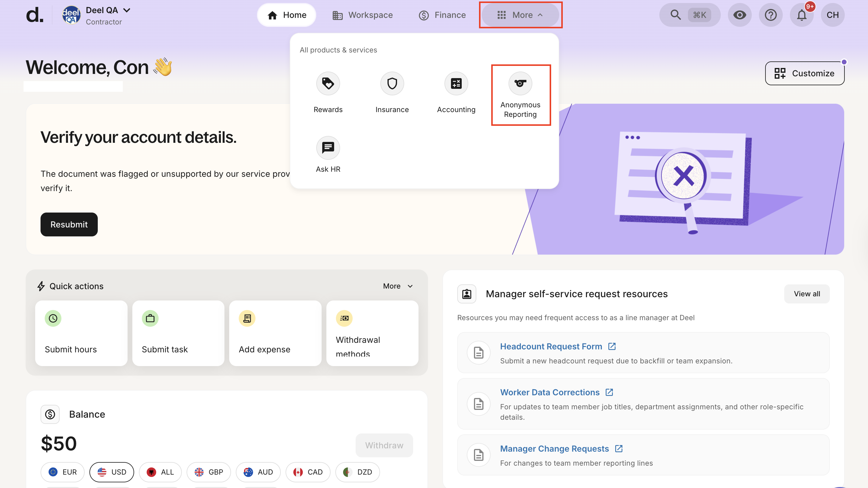Open the help question mark icon
This screenshot has height=488, width=868.
pyautogui.click(x=770, y=15)
